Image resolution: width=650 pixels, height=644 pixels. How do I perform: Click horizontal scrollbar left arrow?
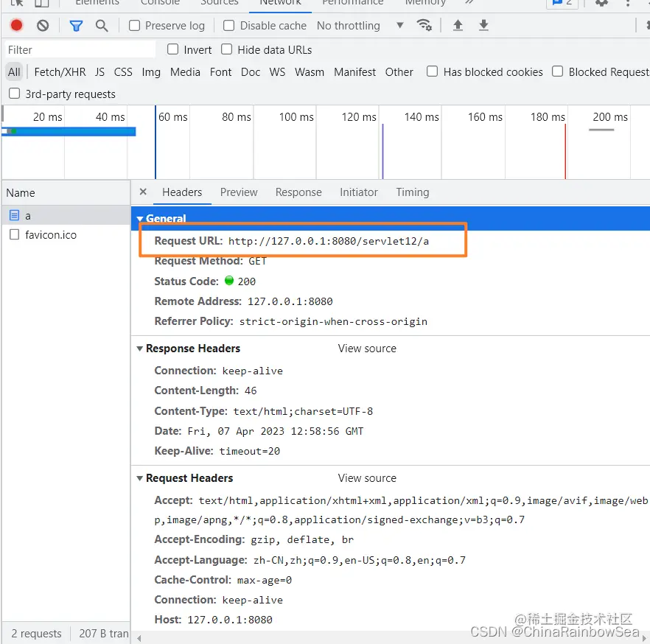point(139,639)
